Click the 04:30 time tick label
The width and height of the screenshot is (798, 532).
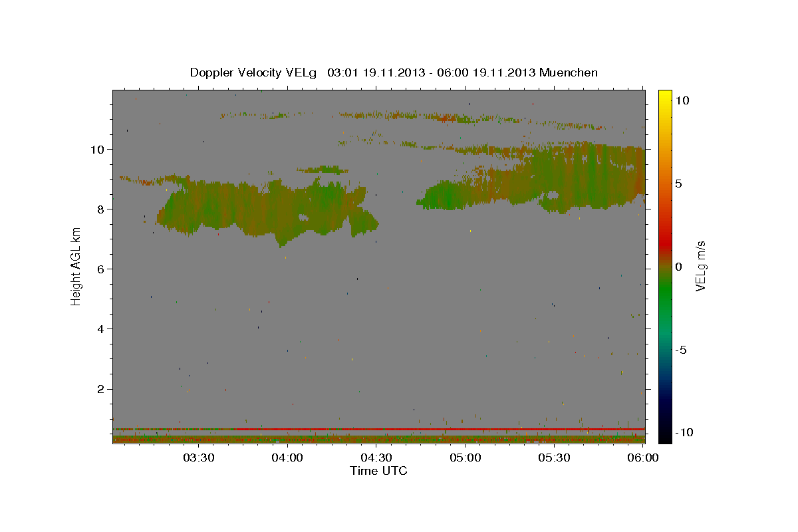click(376, 458)
